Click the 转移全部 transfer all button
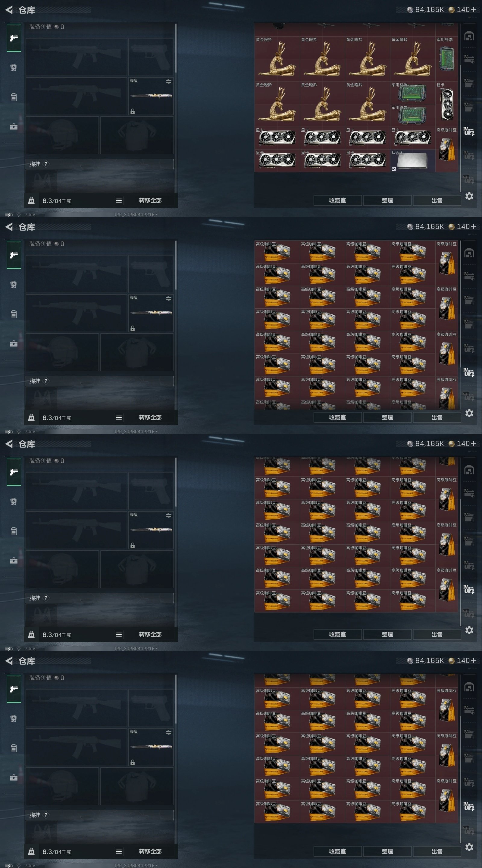The image size is (482, 868). (150, 200)
